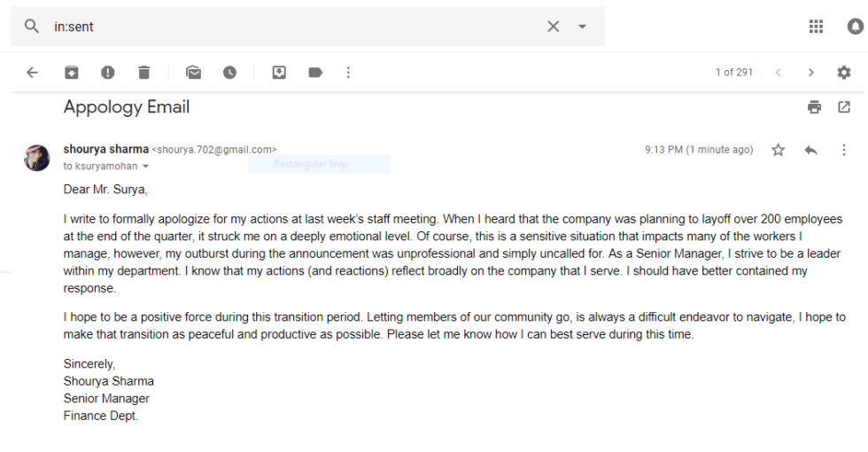The width and height of the screenshot is (868, 452).
Task: Show recipient details next to ksuryamohan
Action: 146,166
